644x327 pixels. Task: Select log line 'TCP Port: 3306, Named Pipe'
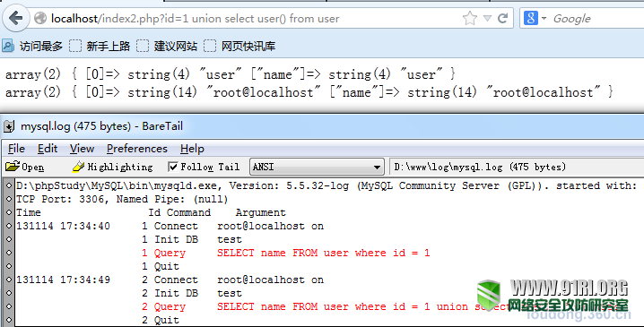[x=122, y=199]
